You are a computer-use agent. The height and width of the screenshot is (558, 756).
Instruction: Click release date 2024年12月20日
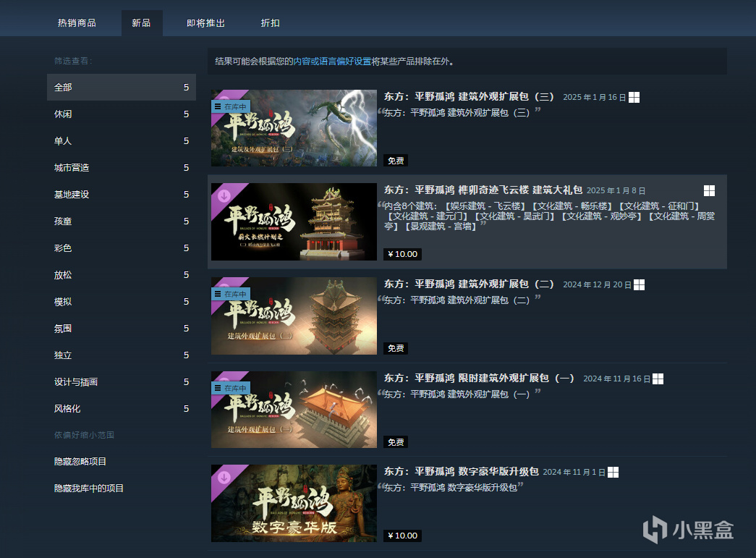point(597,285)
